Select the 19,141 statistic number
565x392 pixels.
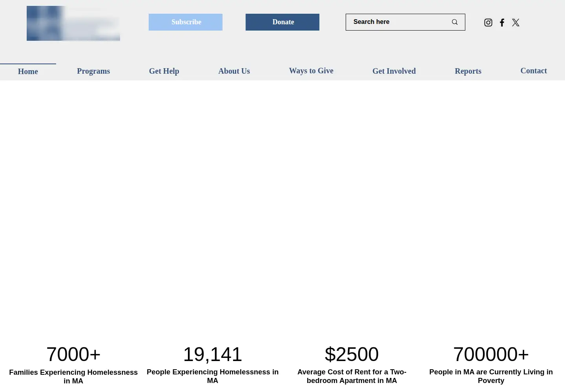[x=213, y=354]
